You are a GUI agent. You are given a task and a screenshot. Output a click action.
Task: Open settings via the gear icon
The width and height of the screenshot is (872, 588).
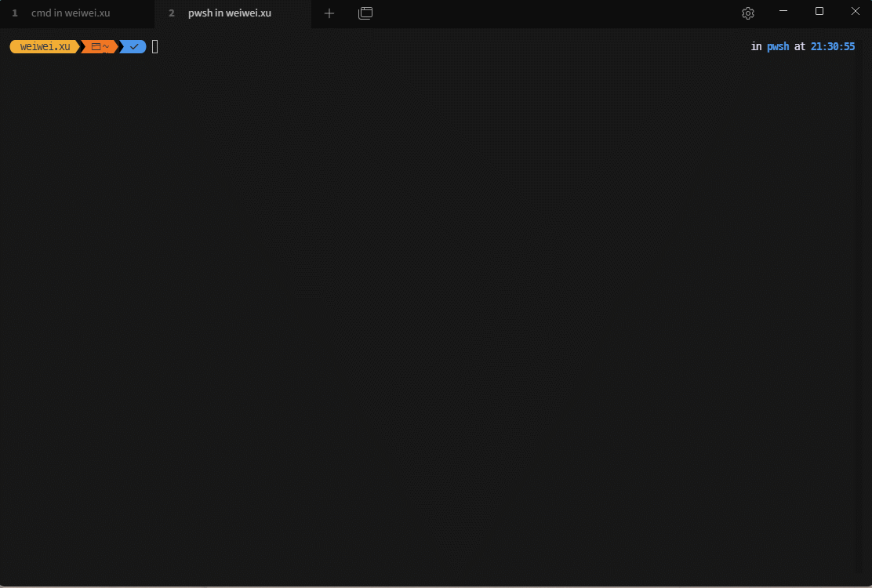(x=747, y=13)
